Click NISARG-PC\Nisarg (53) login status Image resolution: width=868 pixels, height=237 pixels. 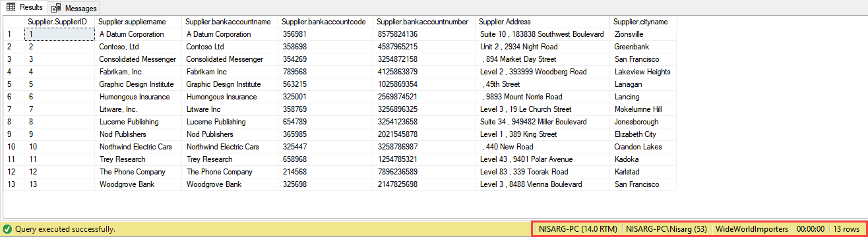[x=666, y=229]
